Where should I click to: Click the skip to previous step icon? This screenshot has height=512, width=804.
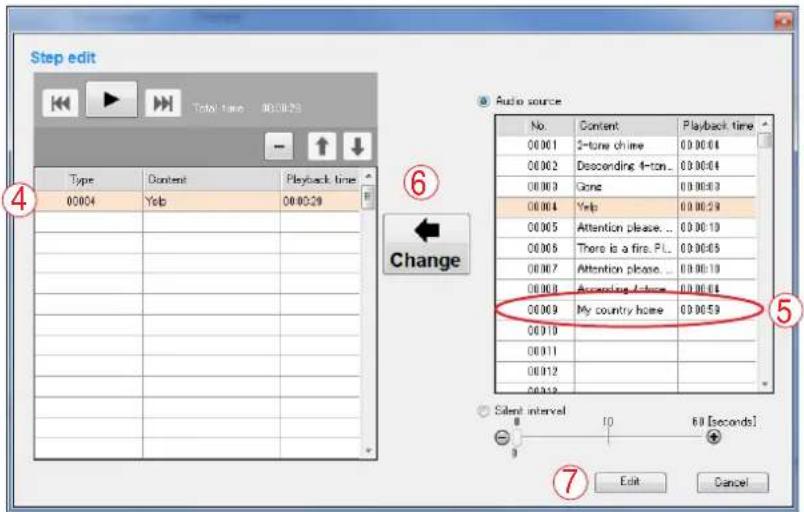coord(61,103)
